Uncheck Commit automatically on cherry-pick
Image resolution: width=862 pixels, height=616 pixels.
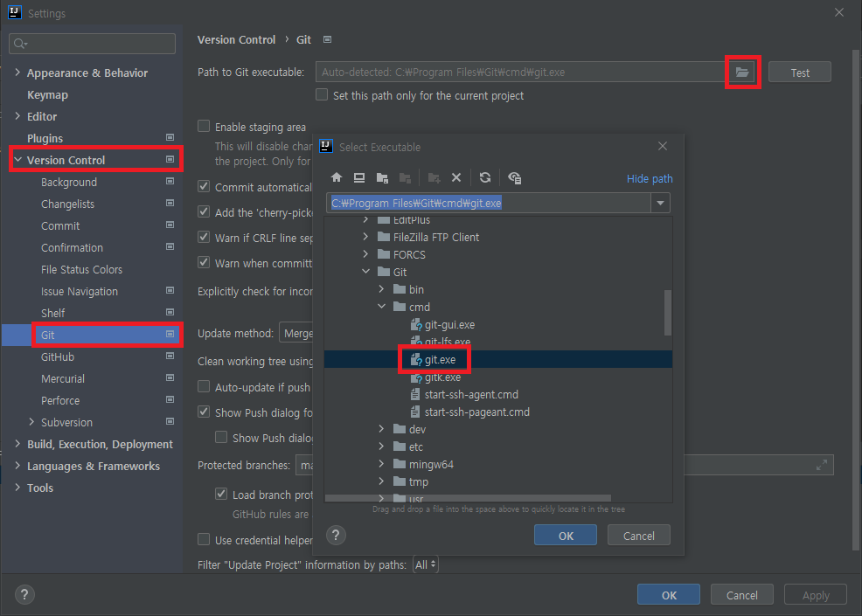coord(204,186)
